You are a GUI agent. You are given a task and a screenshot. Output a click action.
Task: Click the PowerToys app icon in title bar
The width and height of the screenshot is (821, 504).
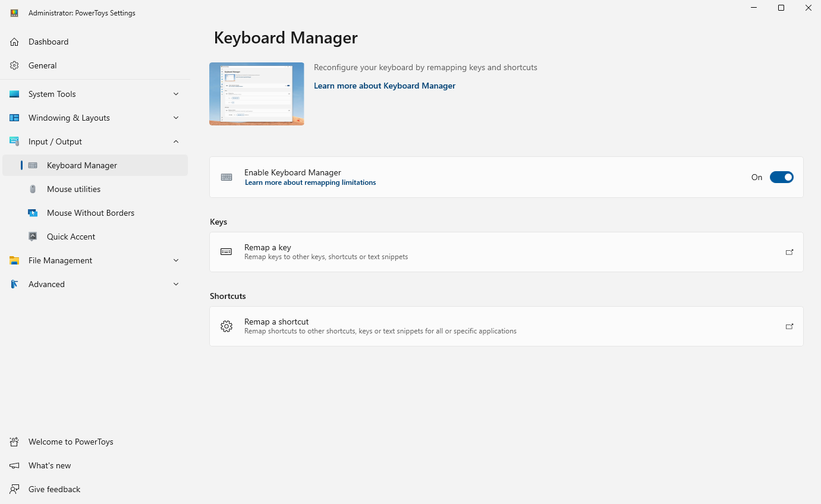click(14, 13)
